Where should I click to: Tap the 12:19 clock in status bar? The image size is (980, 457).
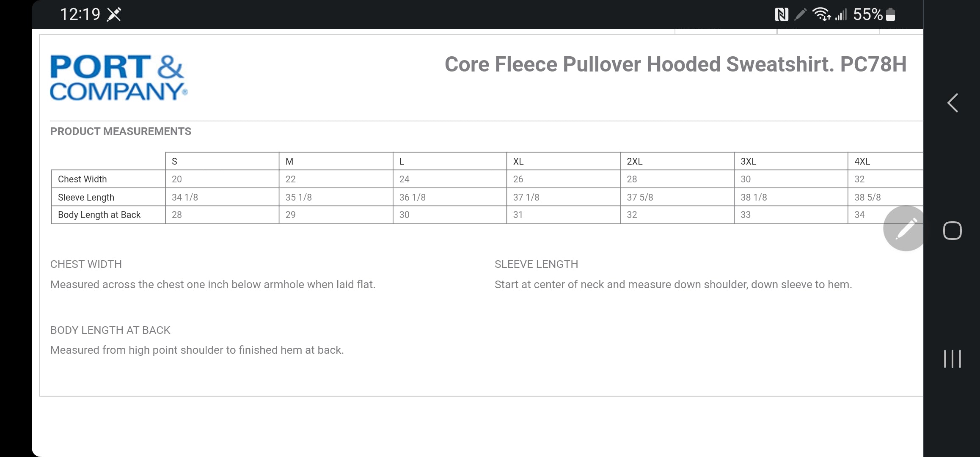[80, 14]
